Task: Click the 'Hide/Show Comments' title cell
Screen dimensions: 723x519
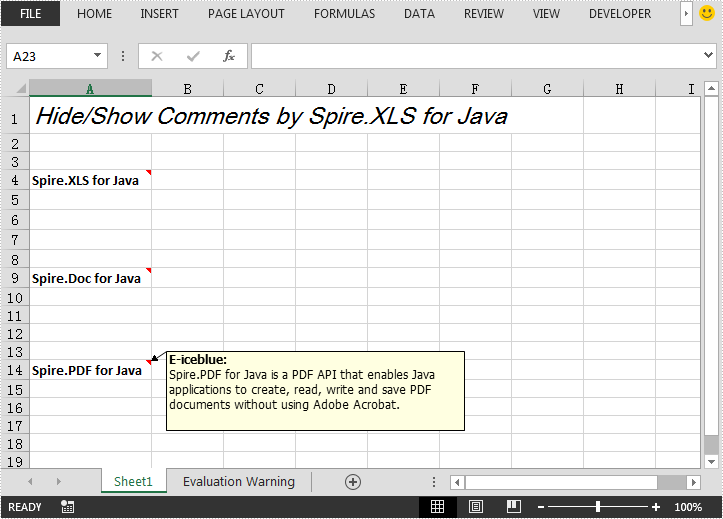Action: coord(271,116)
